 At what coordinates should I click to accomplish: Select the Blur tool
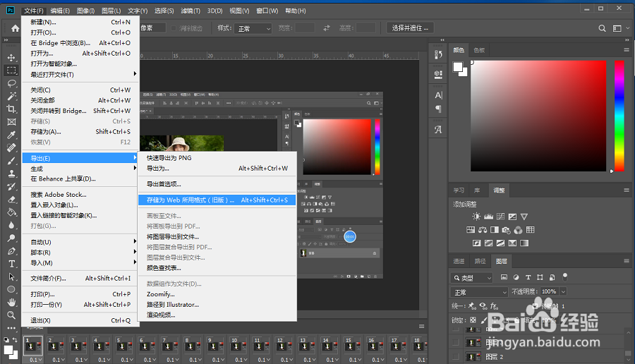[11, 225]
